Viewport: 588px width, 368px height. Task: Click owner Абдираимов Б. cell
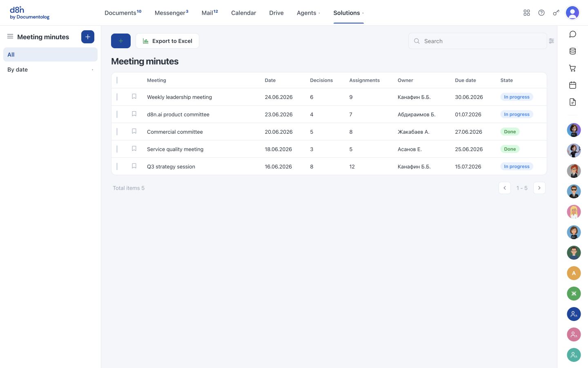pos(416,114)
